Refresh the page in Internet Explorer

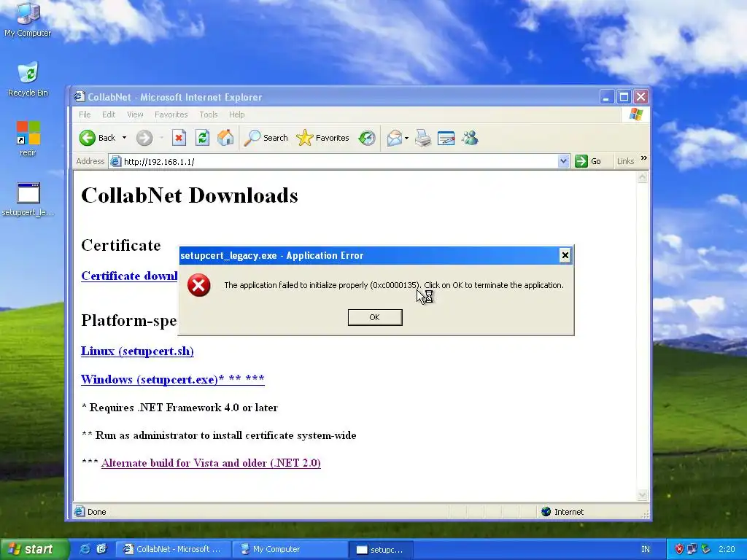(x=203, y=138)
